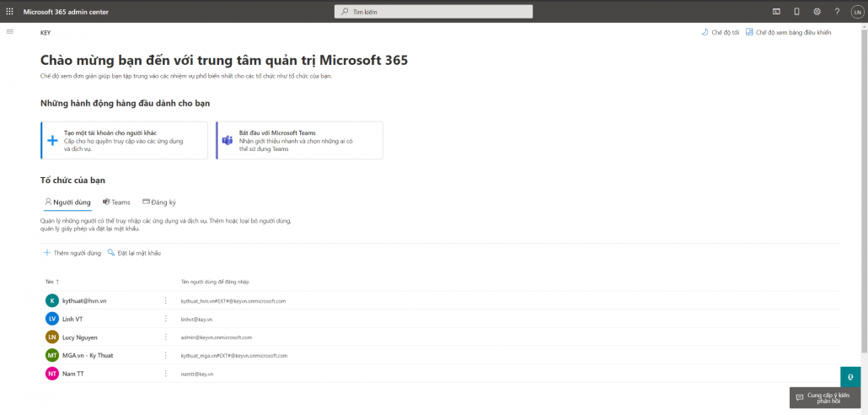
Task: Click the MT avatar for MGA.vn
Action: [52, 355]
